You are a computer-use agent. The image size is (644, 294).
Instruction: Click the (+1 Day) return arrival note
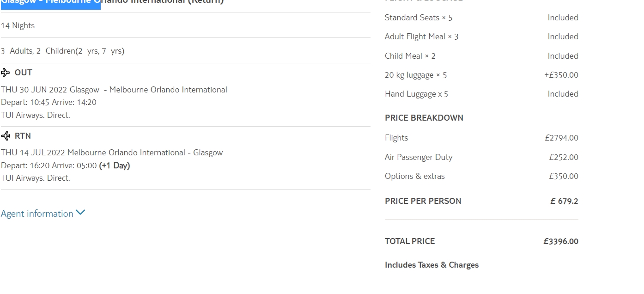pyautogui.click(x=114, y=165)
